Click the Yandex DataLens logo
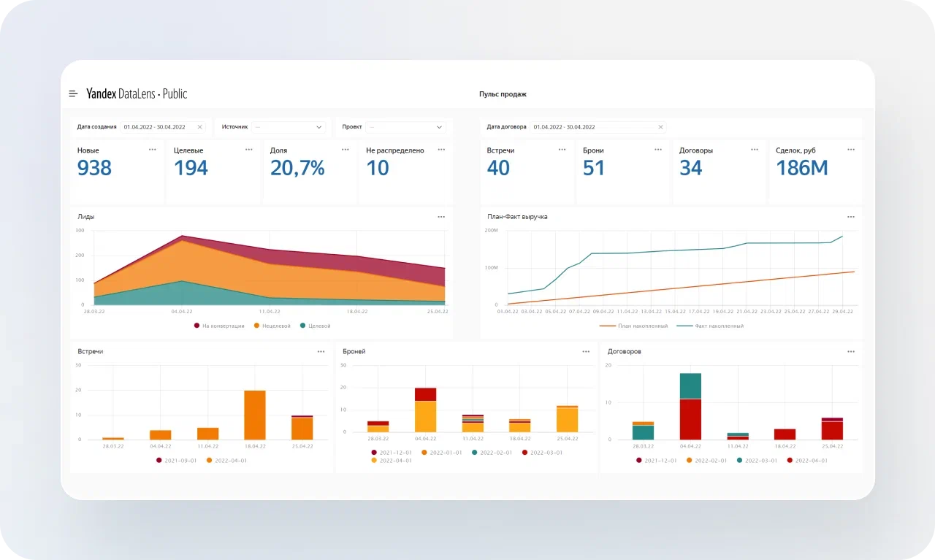The width and height of the screenshot is (935, 560). [137, 94]
